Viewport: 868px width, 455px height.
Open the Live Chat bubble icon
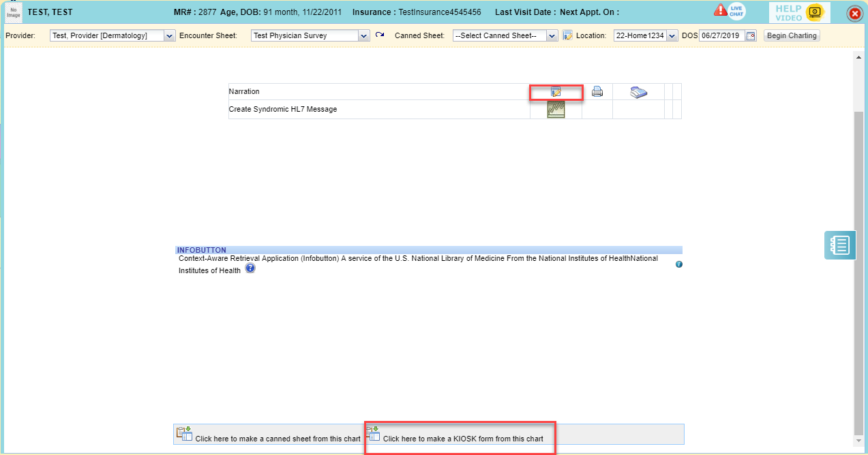736,12
